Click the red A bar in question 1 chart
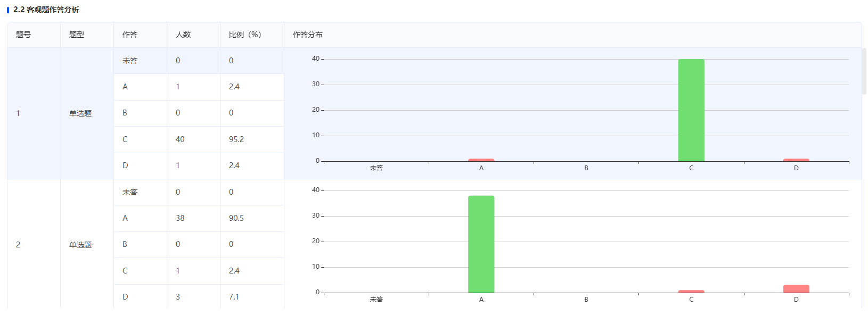 click(481, 160)
